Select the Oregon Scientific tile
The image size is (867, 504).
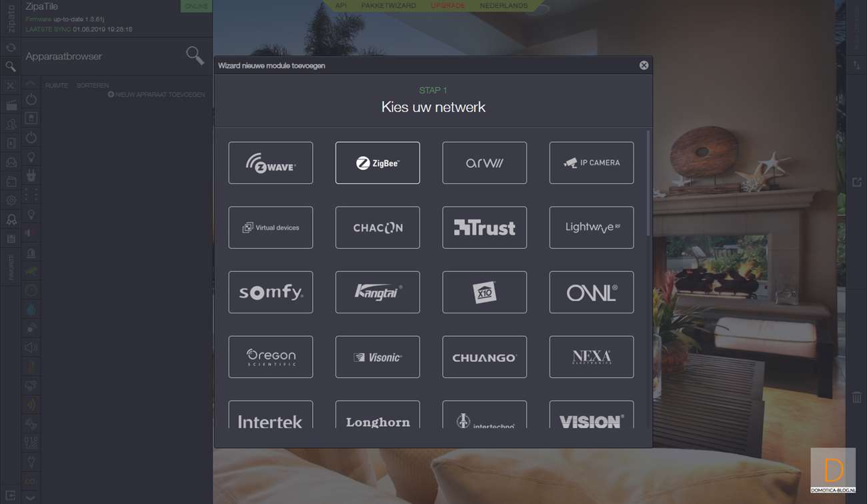(271, 357)
